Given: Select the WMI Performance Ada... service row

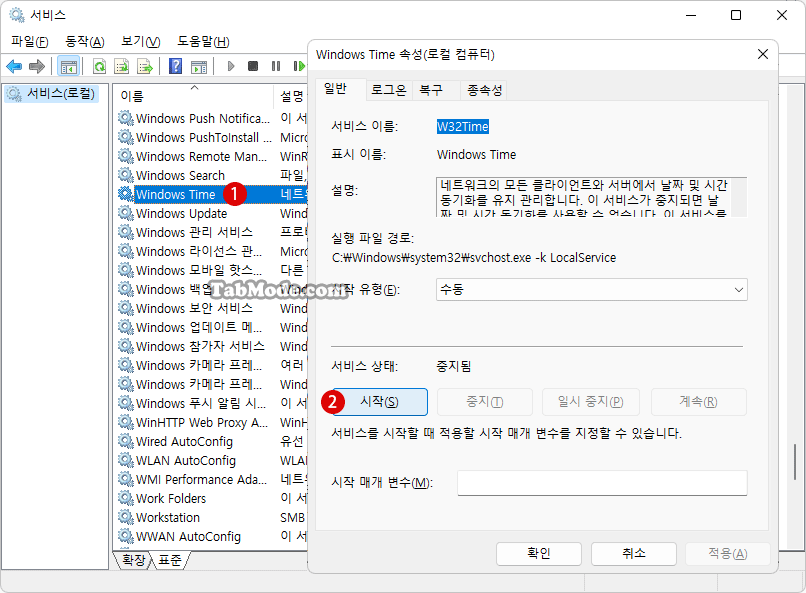Looking at the screenshot, I should pos(213,479).
